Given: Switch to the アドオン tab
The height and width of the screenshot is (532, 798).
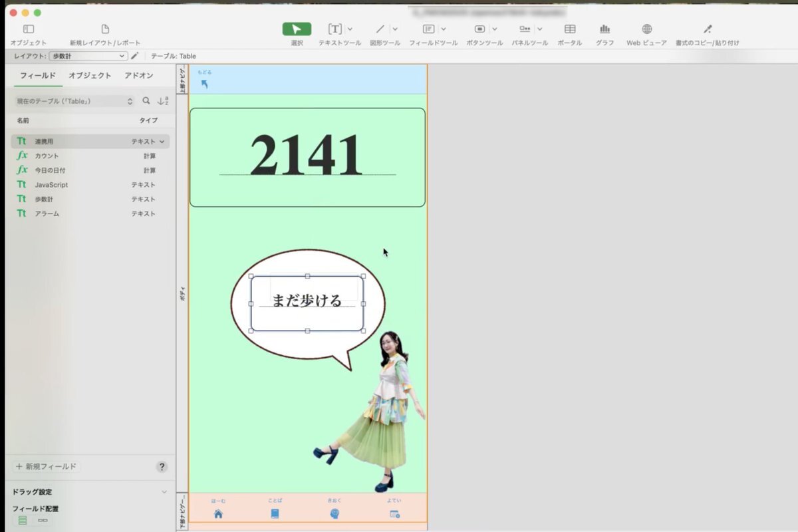Looking at the screenshot, I should coord(139,76).
